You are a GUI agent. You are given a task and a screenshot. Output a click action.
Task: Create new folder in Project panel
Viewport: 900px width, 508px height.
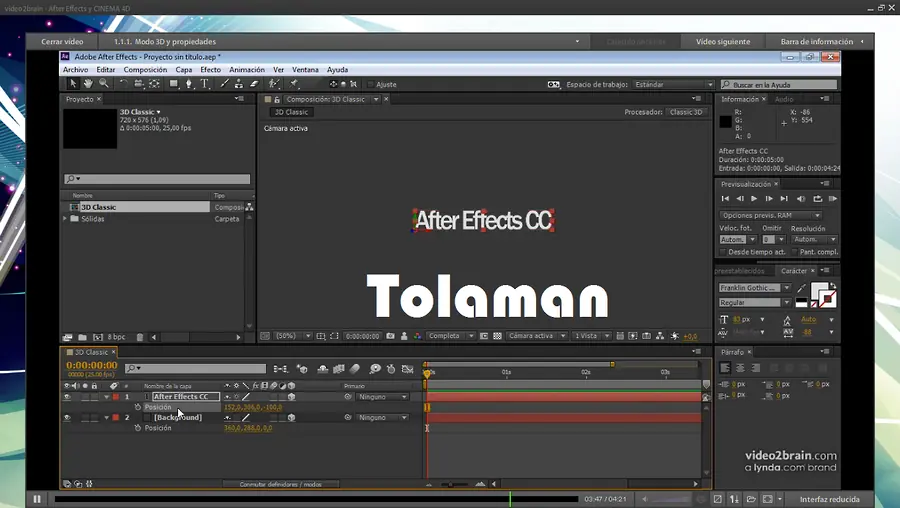[x=82, y=337]
